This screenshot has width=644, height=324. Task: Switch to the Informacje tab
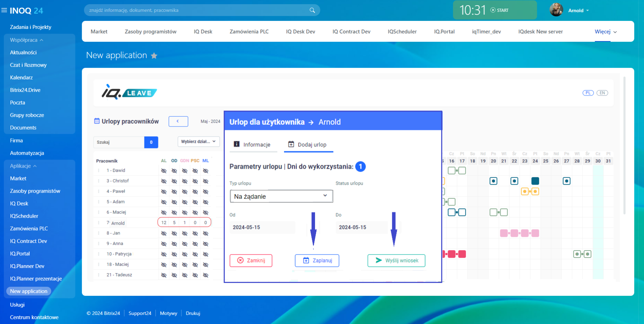[252, 145]
